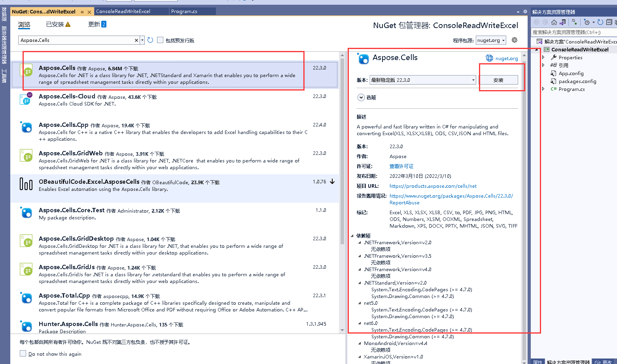
Task: Select App.config in Solution Explorer
Action: [x=571, y=74]
